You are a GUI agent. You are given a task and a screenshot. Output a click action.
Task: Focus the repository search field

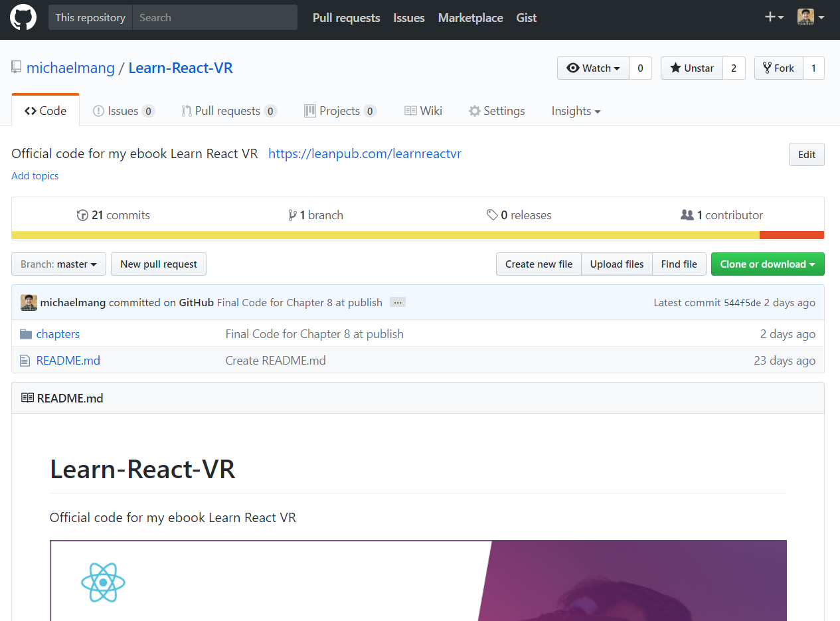[214, 18]
